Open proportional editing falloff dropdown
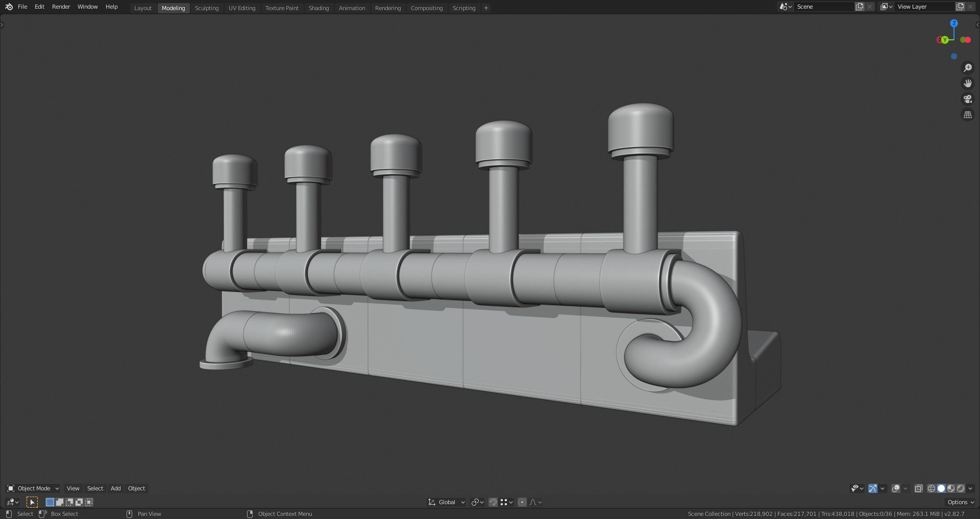The height and width of the screenshot is (519, 980). coord(535,502)
